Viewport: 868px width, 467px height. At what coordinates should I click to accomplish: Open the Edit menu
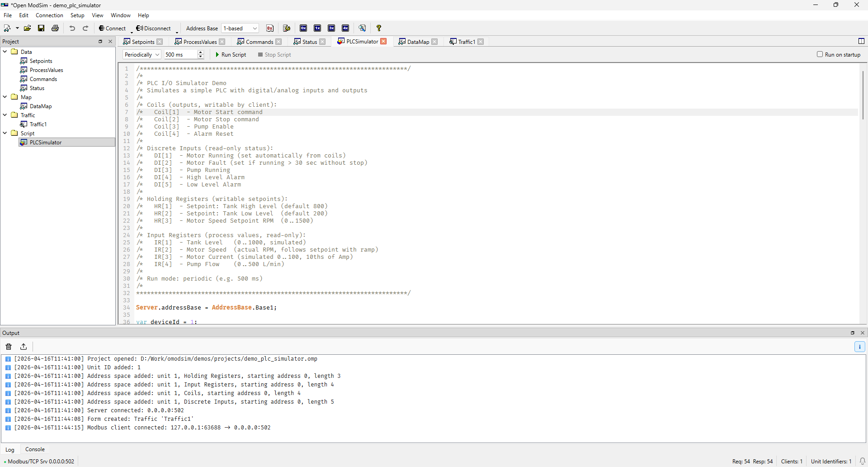(24, 15)
